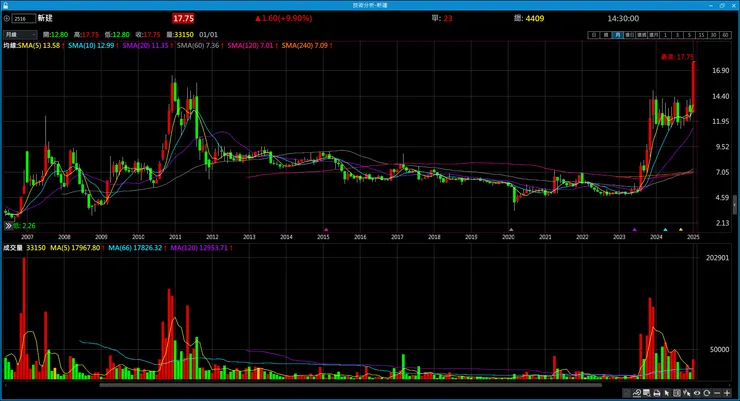
Task: Click the magenta triangle marker near 2015
Action: [326, 230]
